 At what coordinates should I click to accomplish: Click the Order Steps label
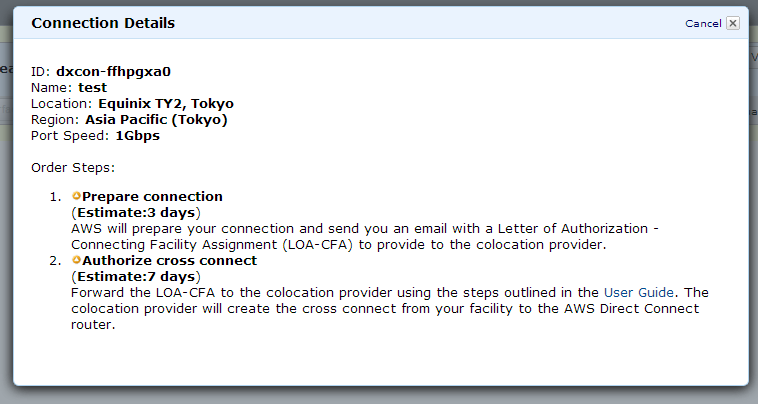[x=73, y=168]
